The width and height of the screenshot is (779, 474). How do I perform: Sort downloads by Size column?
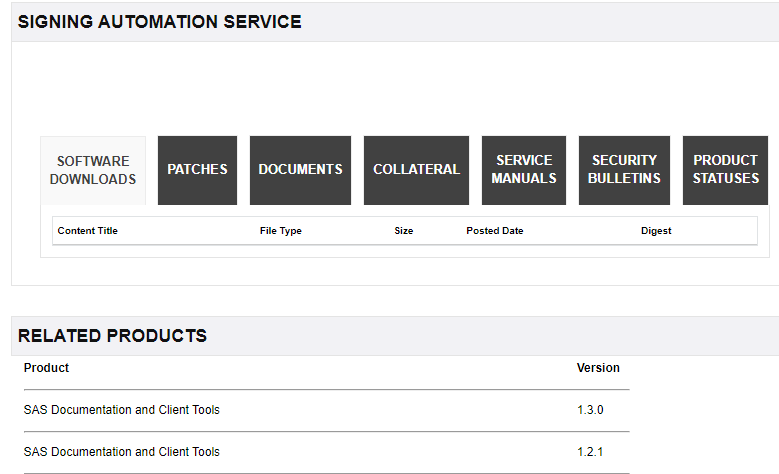(403, 231)
